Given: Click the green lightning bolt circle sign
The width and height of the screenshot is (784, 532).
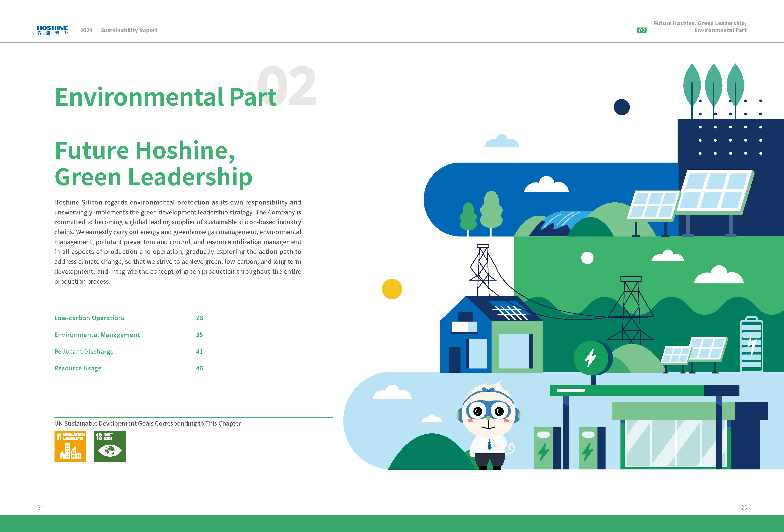Looking at the screenshot, I should (x=591, y=358).
